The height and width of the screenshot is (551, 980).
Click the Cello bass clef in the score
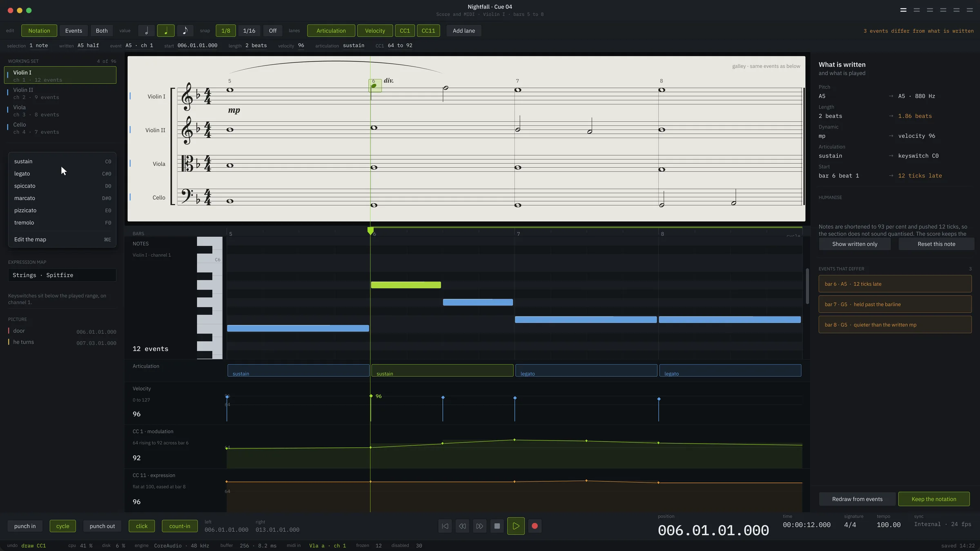click(x=187, y=196)
